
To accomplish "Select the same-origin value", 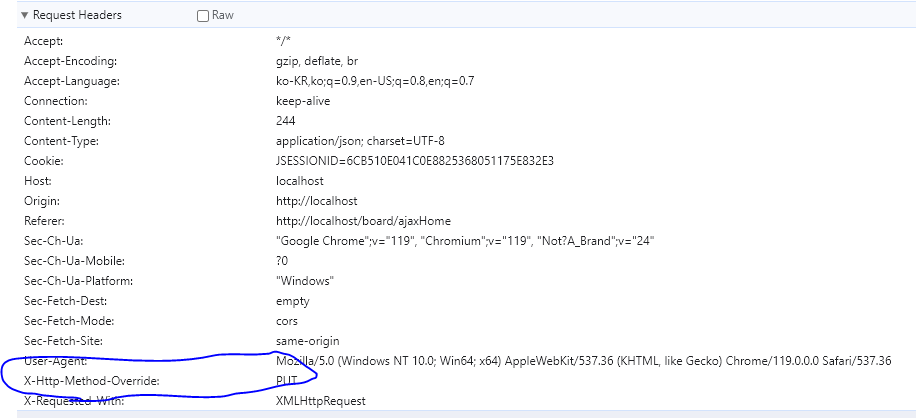I will 308,341.
